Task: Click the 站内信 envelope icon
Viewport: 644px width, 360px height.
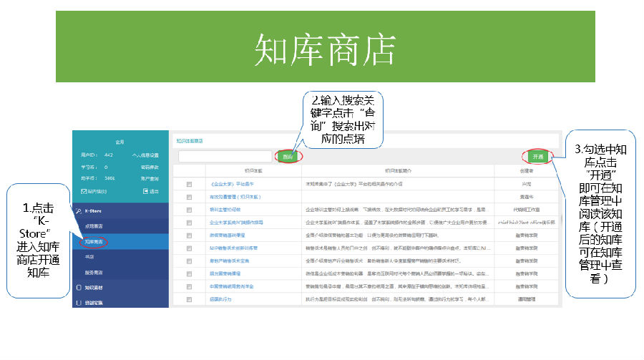Action: [84, 191]
